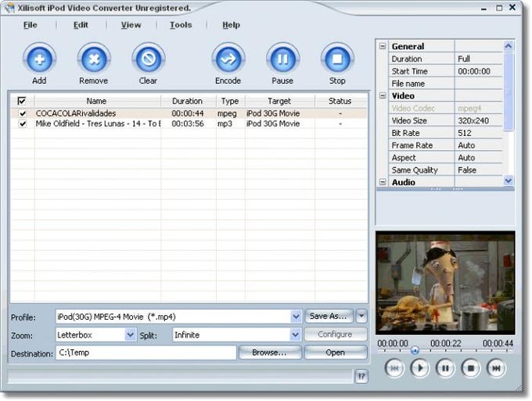Image resolution: width=532 pixels, height=401 pixels.
Task: Play the preview video
Action: click(x=419, y=368)
